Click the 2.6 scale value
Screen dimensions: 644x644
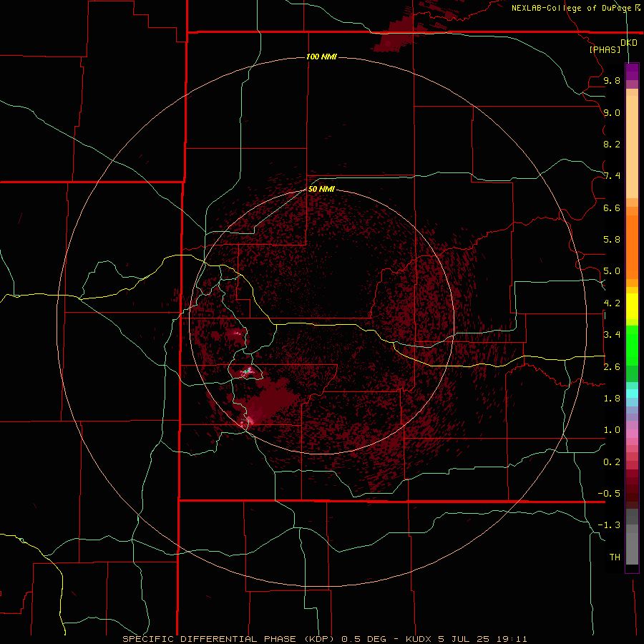tap(612, 367)
